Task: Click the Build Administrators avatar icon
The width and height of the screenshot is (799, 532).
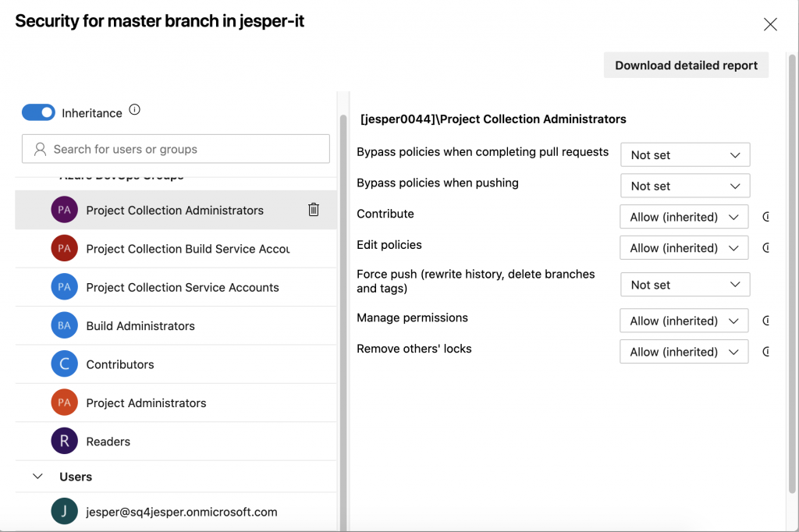Action: pos(64,326)
